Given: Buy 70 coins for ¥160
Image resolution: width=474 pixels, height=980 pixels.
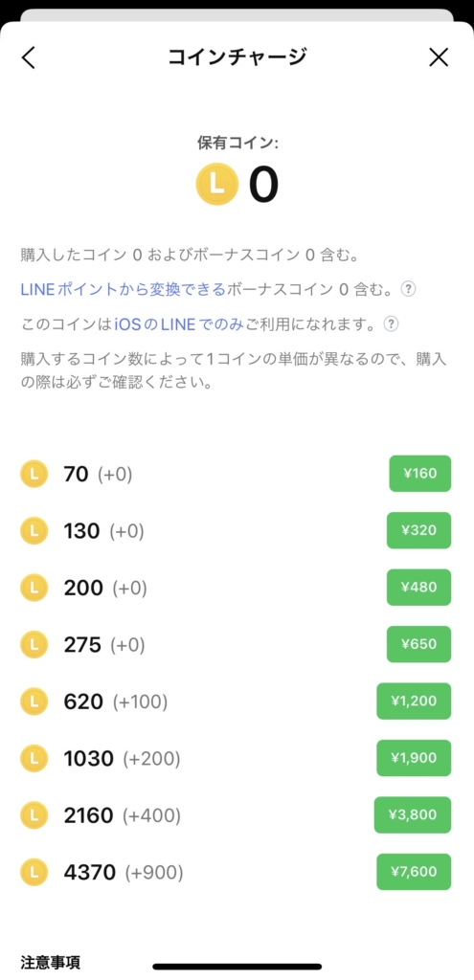Looking at the screenshot, I should point(420,474).
